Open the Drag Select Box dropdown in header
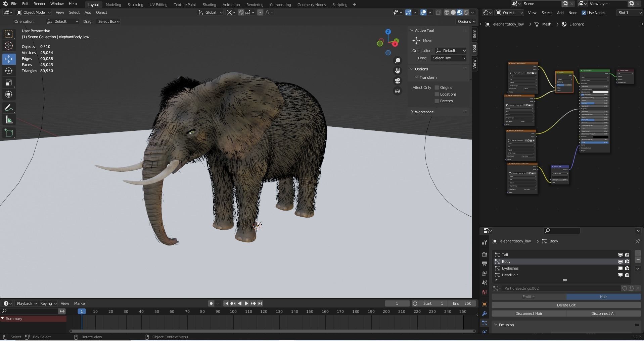Viewport: 644px width, 341px height. [108, 21]
